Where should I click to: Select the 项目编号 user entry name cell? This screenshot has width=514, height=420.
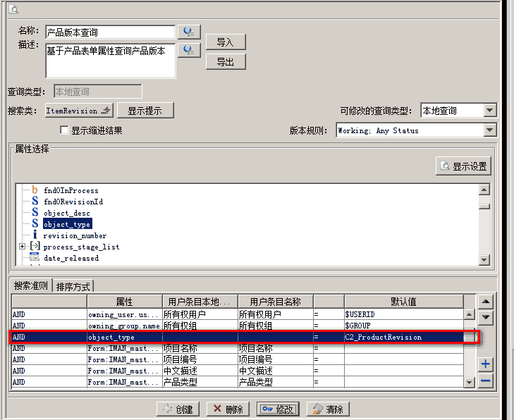tap(276, 359)
